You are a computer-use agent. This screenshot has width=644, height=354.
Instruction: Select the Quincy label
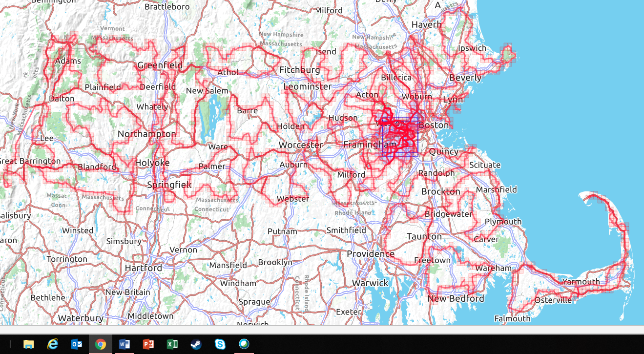444,152
